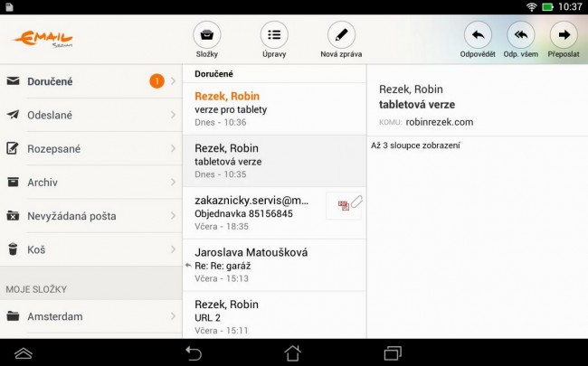588x366 pixels.
Task: Tap the Android recent apps button
Action: (393, 352)
